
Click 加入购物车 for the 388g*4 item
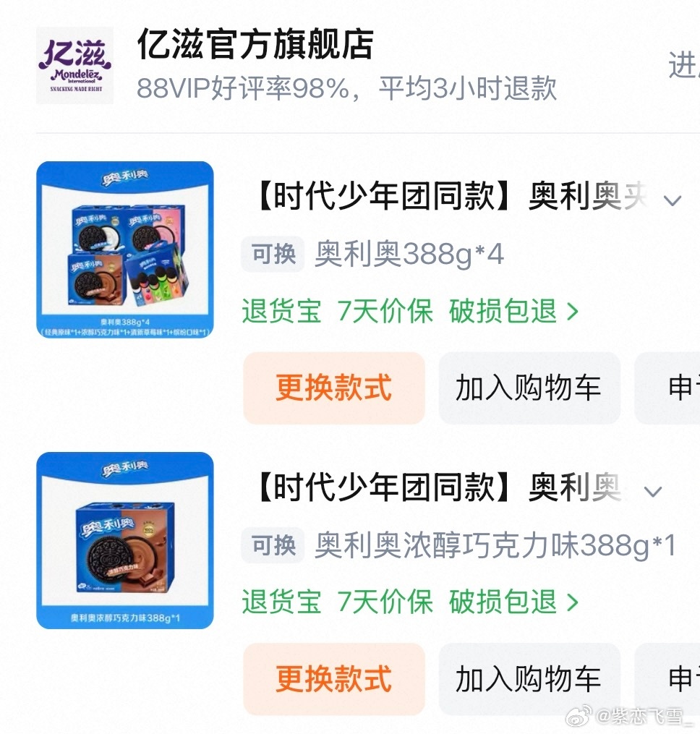click(529, 388)
